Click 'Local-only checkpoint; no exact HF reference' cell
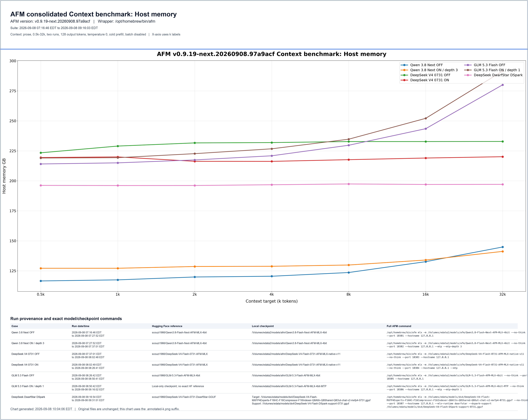 (178, 386)
